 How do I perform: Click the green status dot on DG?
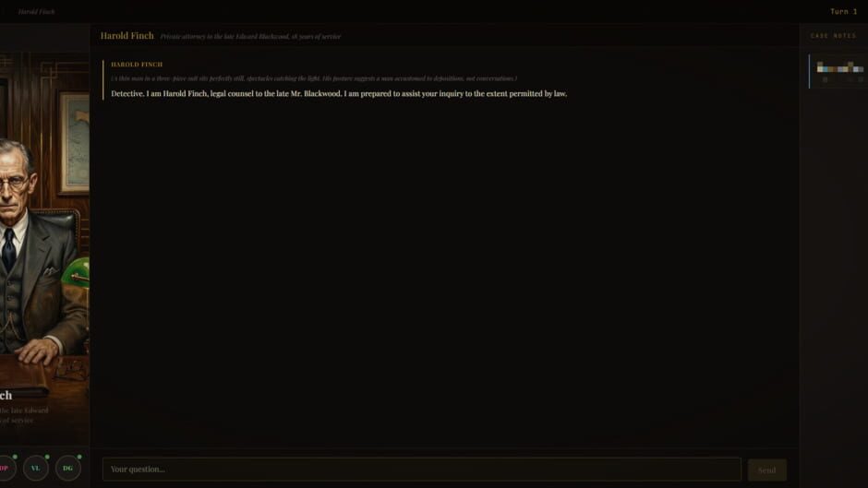79,457
